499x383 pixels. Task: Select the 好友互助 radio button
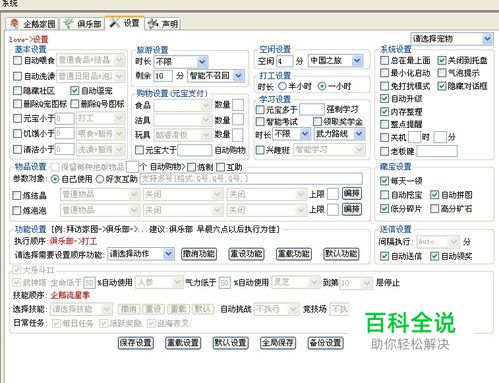coord(100,179)
